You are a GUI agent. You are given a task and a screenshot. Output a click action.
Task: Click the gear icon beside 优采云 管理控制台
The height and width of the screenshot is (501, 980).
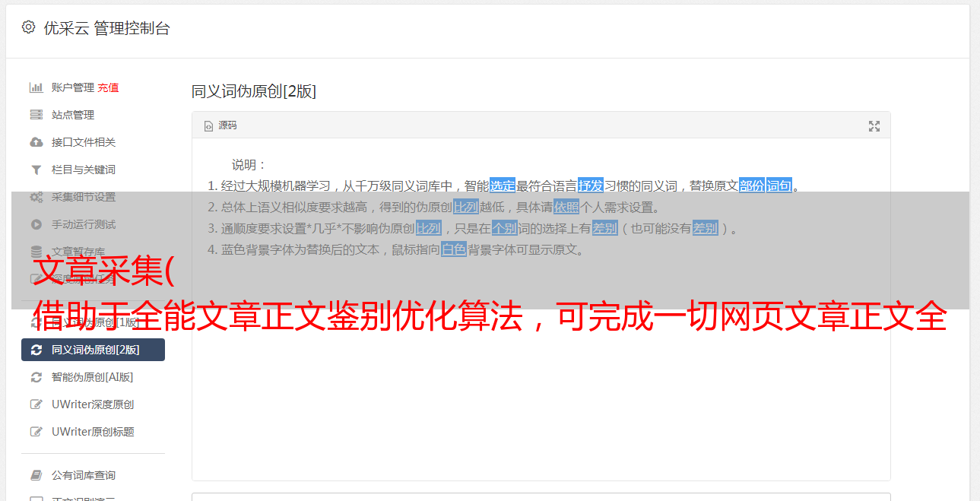[28, 27]
